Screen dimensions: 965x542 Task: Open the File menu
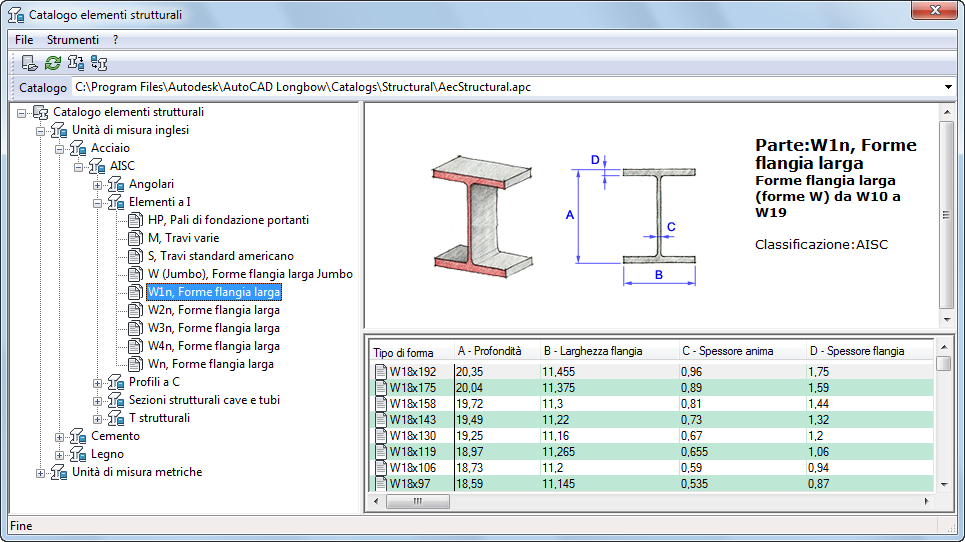[x=24, y=40]
